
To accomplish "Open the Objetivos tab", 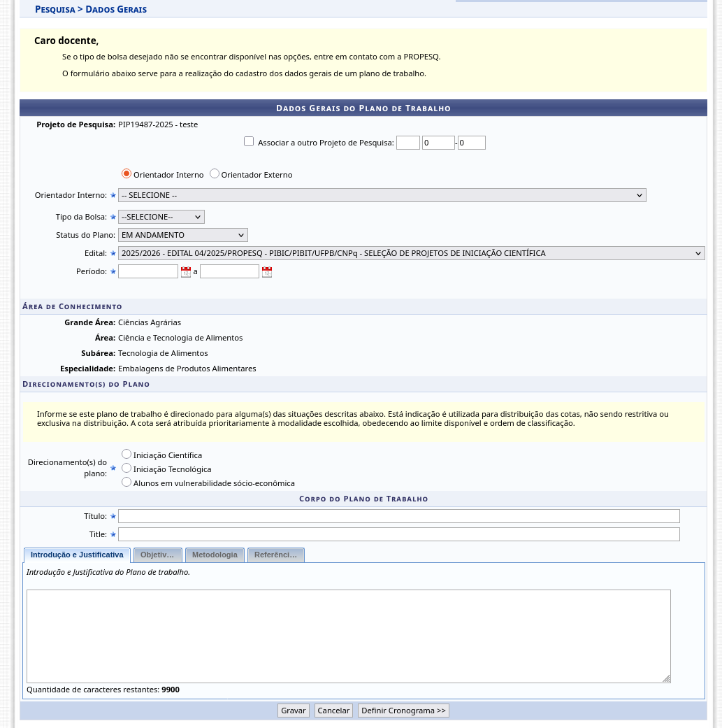I will pos(157,555).
